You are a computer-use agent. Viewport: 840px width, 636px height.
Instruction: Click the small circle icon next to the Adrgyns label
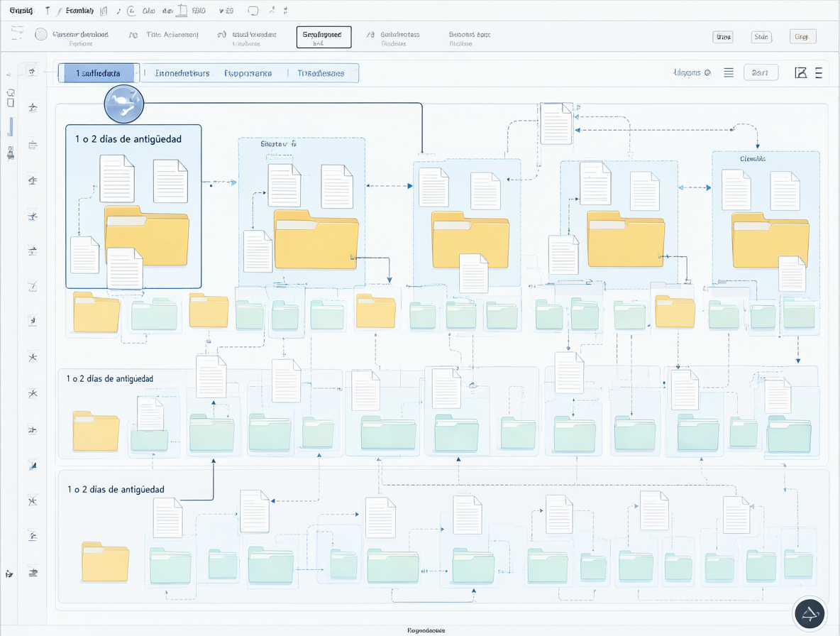[x=707, y=73]
